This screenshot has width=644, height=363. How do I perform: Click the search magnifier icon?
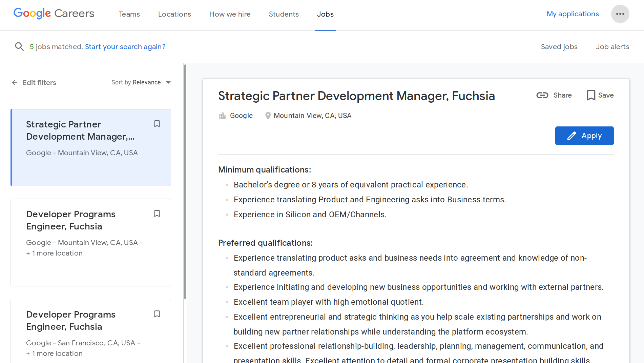[19, 46]
